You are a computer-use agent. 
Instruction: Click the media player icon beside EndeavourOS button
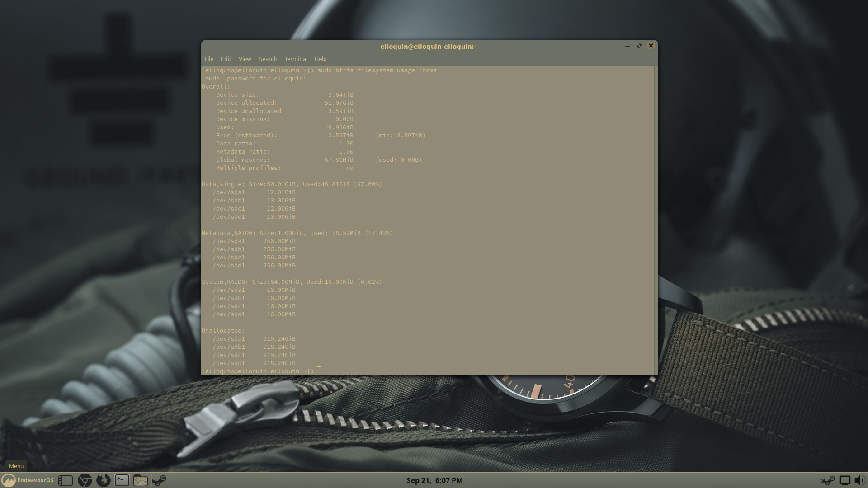[66, 480]
